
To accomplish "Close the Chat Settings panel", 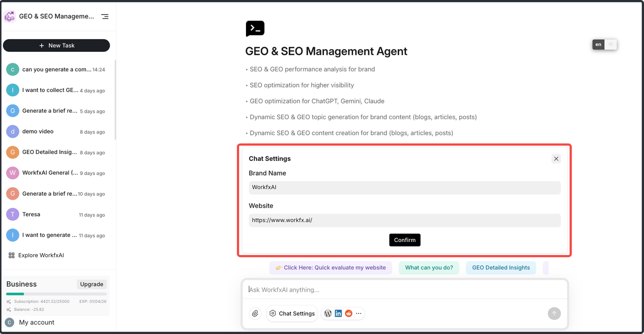I will [556, 159].
